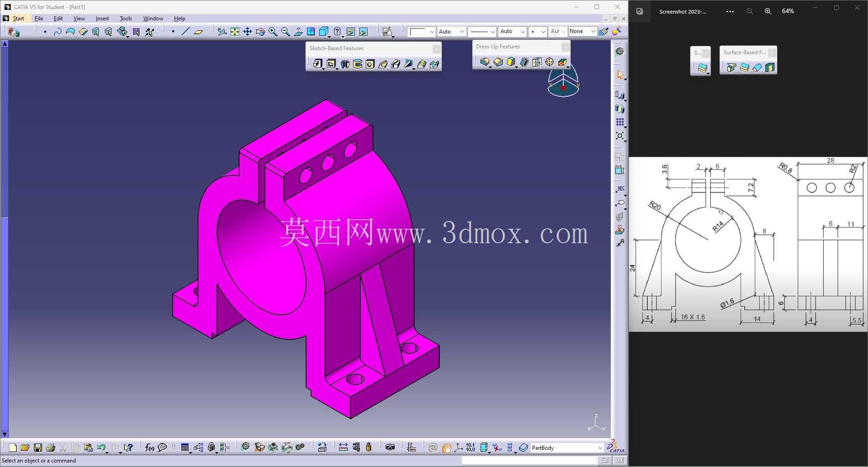Open the point symbol dropdown

coord(543,31)
